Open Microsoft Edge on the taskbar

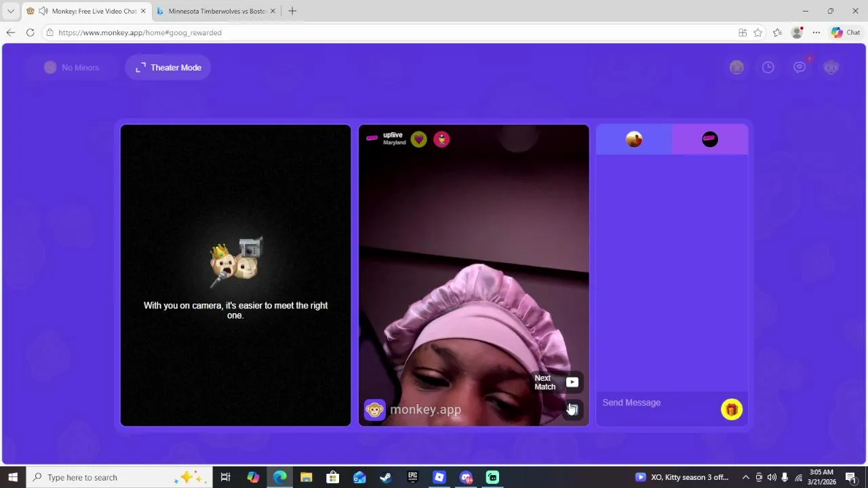pyautogui.click(x=279, y=477)
